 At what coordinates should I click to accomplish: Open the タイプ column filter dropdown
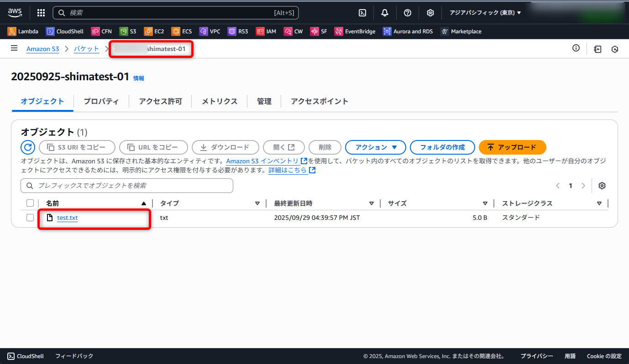pos(257,203)
